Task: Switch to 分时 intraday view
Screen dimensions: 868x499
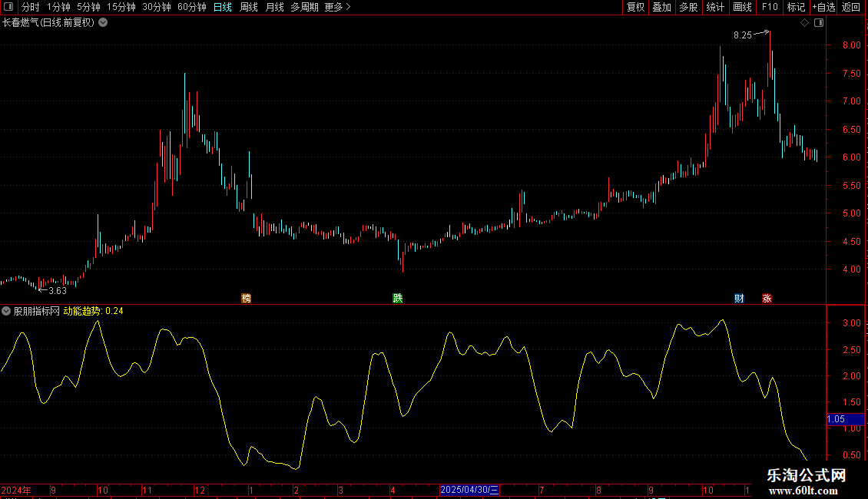Action: [31, 7]
